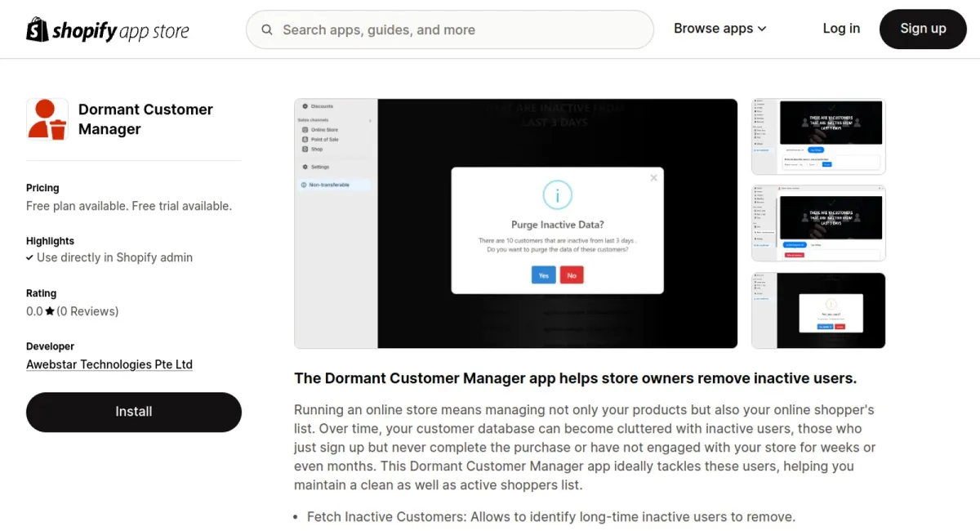Click the Dormant Customer Manager app icon
This screenshot has height=531, width=980.
click(47, 119)
